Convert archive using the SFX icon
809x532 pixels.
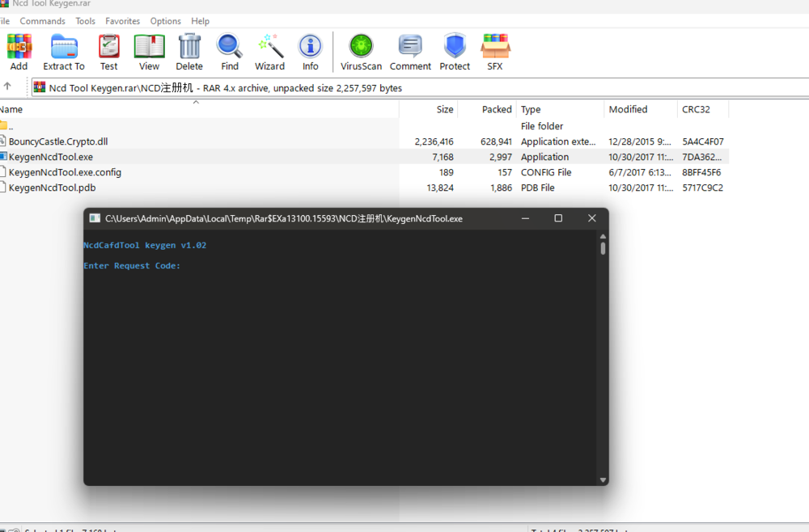[x=495, y=49]
